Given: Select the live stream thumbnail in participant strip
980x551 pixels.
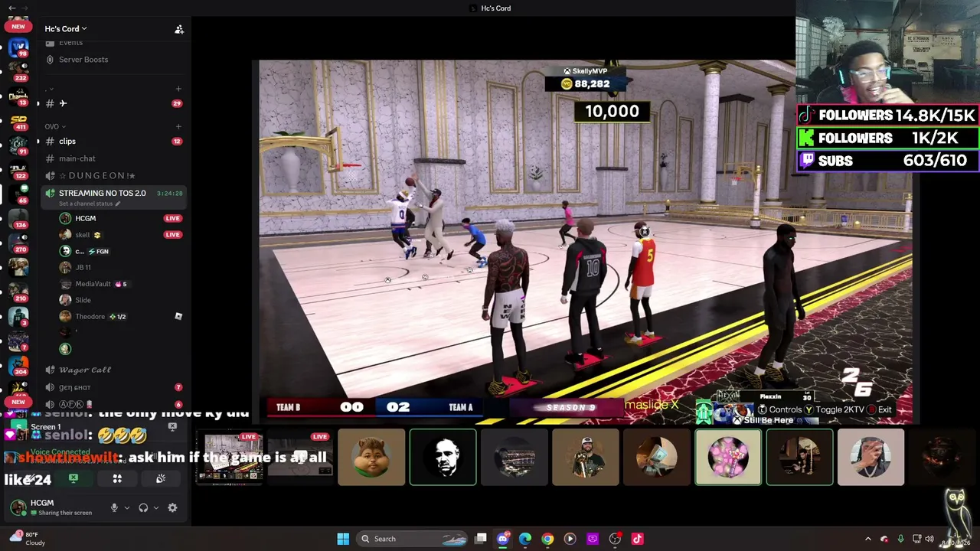Looking at the screenshot, I should tap(230, 458).
